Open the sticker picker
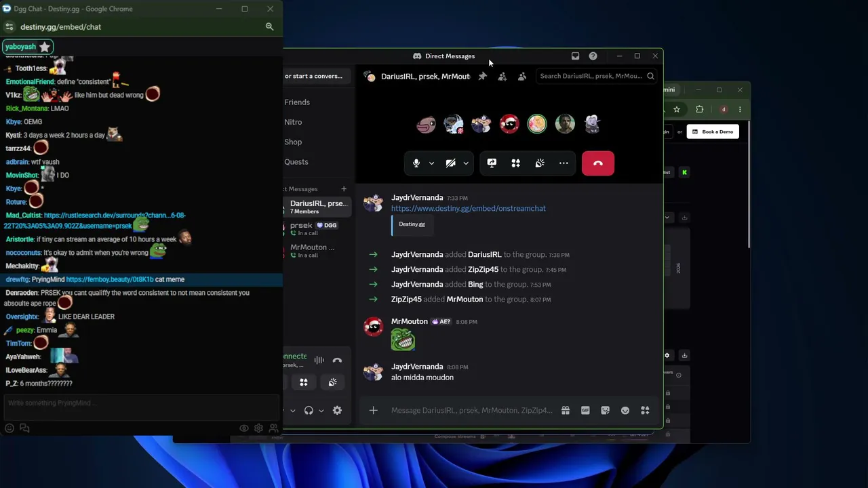This screenshot has height=488, width=868. click(605, 411)
